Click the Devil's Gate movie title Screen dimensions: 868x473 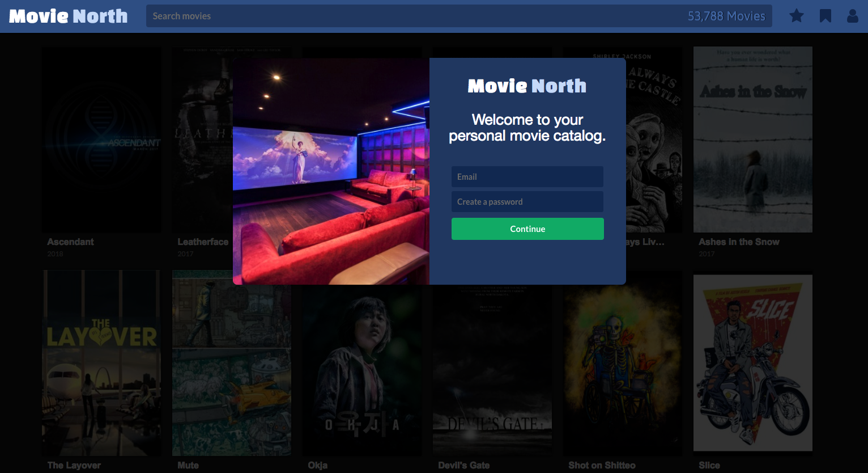[x=463, y=465]
